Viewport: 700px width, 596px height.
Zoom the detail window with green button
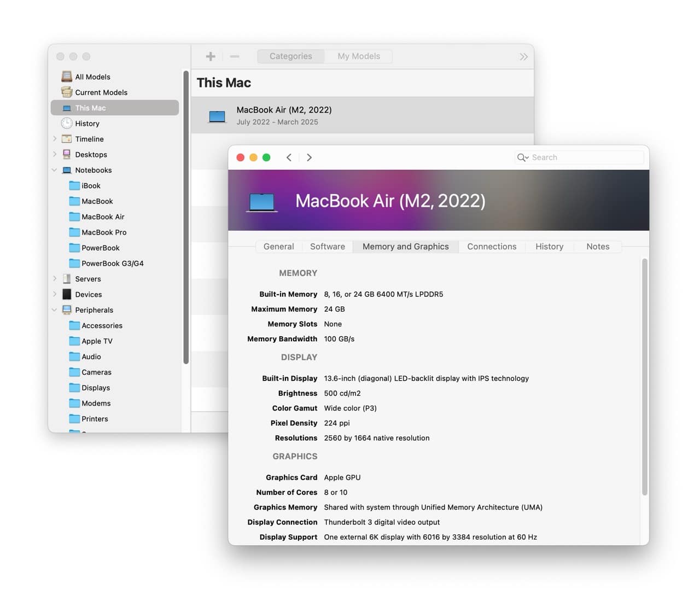(266, 157)
